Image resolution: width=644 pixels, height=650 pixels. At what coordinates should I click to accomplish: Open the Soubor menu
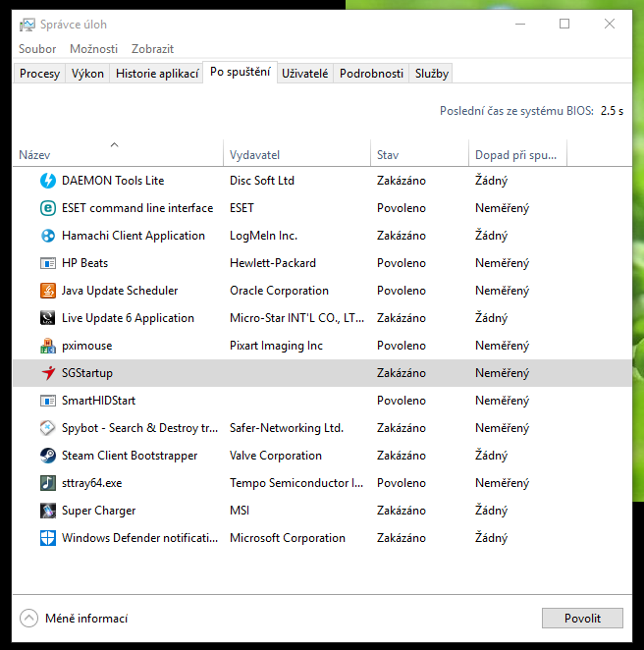(x=37, y=49)
